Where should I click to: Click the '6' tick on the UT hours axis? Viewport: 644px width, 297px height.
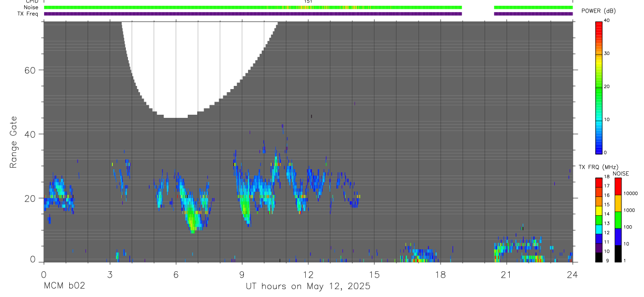pos(176,274)
